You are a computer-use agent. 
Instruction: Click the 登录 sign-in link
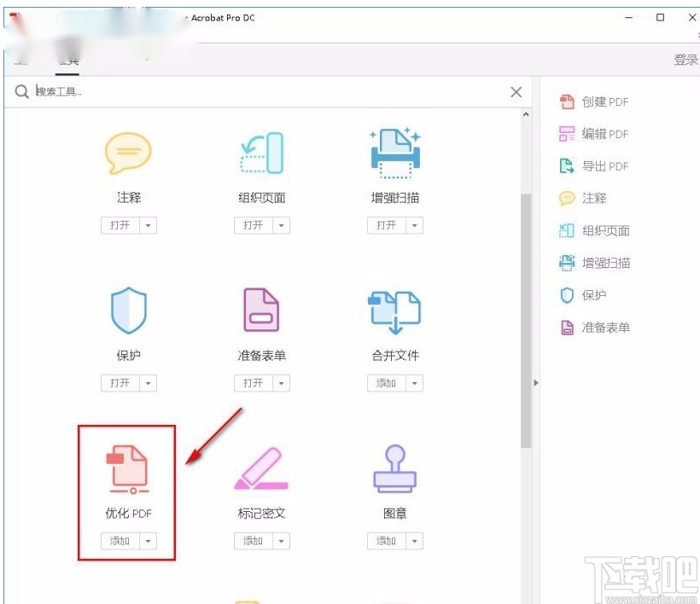(685, 59)
